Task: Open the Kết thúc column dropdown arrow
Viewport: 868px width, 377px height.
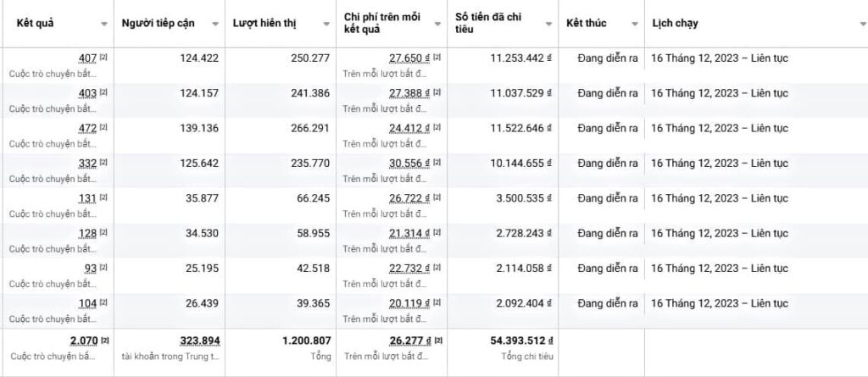Action: click(x=635, y=24)
